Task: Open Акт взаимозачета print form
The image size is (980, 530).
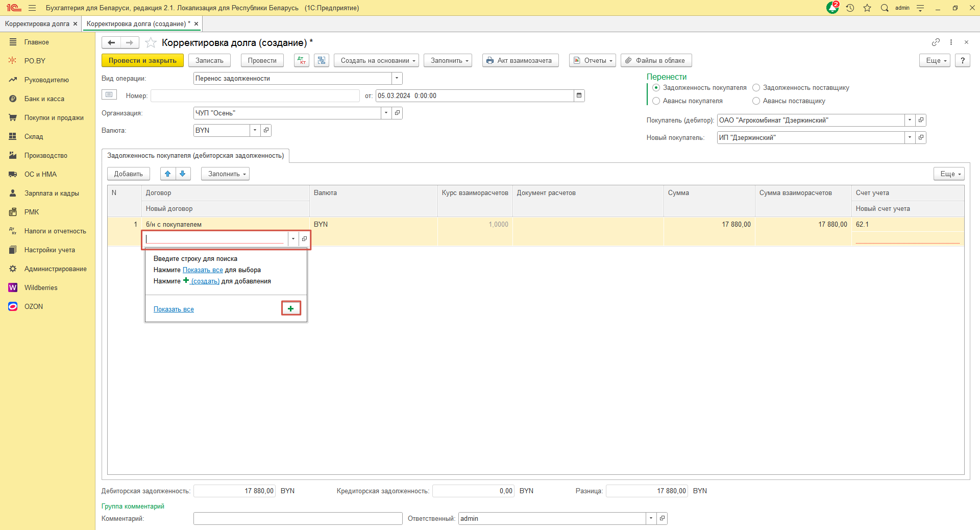Action: tap(521, 60)
